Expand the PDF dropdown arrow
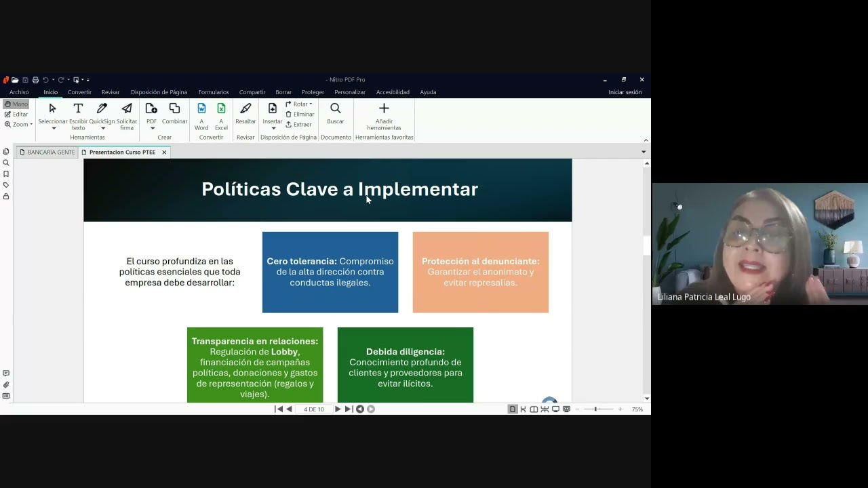Viewport: 868px width, 488px height. click(x=152, y=128)
